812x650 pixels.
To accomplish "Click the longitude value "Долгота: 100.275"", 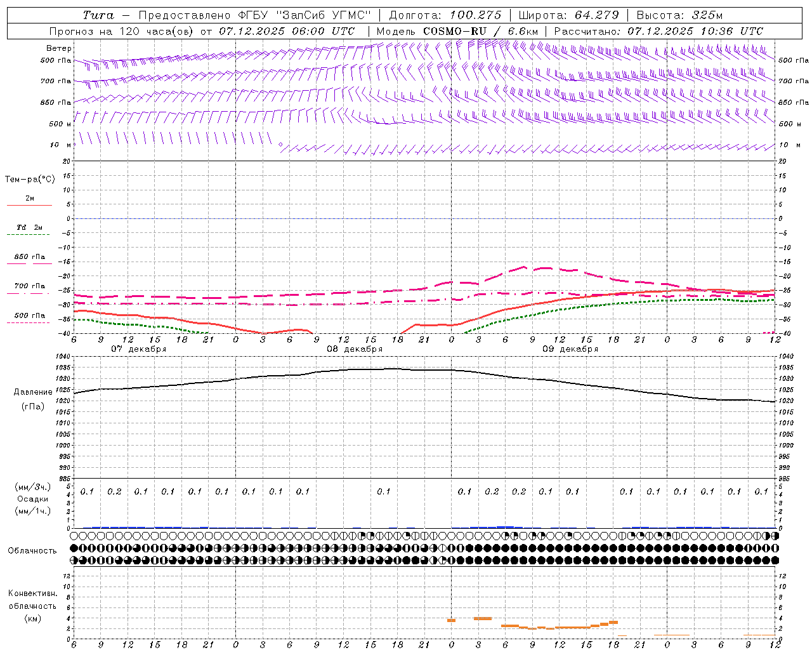I will pos(445,15).
